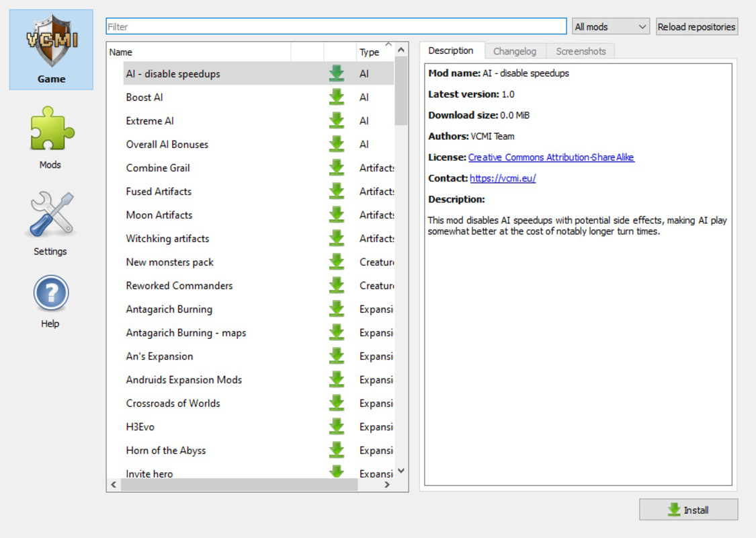Click into the Filter text field

[x=336, y=26]
